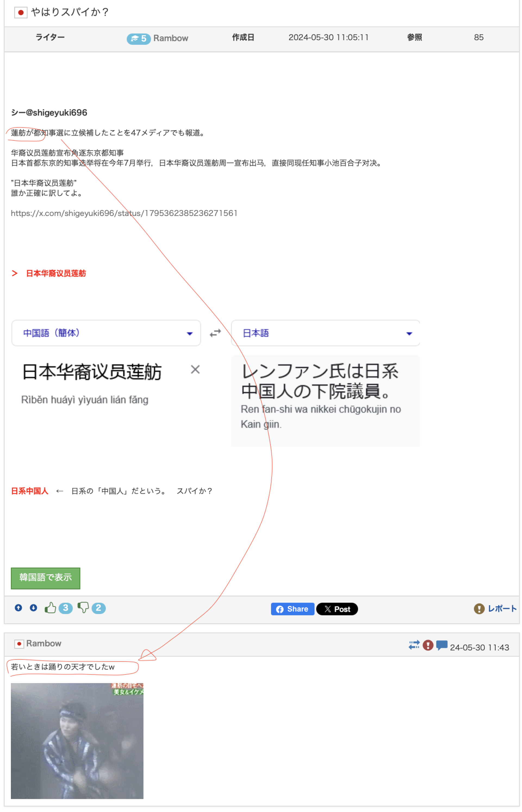Open the dancing photo thumbnail in comment
The width and height of the screenshot is (522, 812).
[77, 741]
